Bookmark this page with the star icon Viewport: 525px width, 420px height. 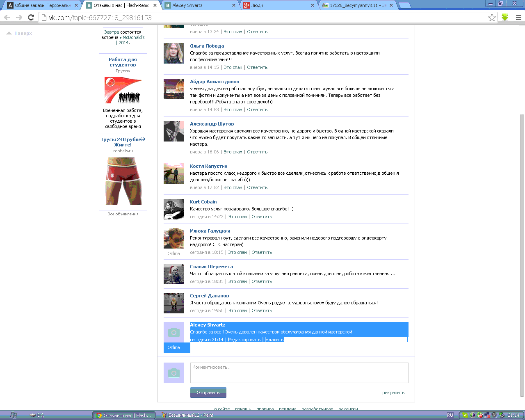click(x=492, y=17)
